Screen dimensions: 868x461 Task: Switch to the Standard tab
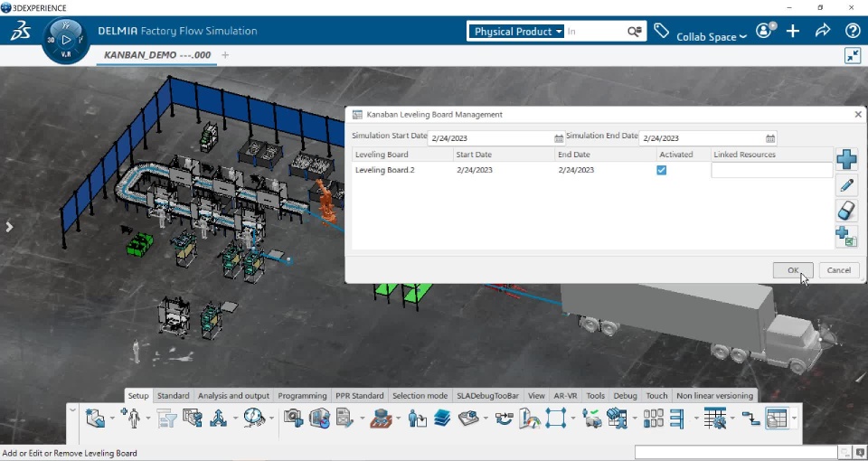pyautogui.click(x=174, y=396)
